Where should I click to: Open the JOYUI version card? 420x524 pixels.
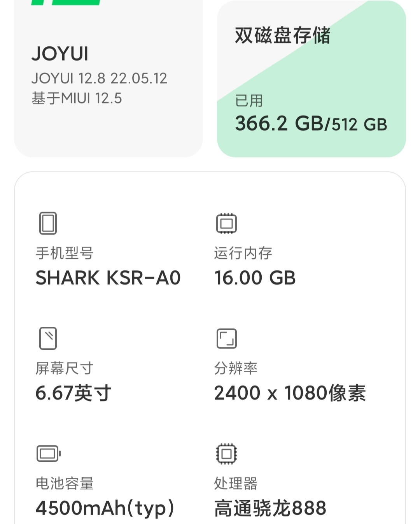[x=108, y=79]
